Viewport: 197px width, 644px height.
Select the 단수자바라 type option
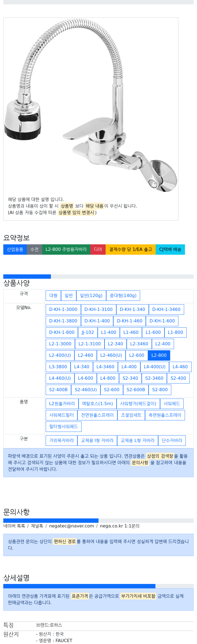[172, 441]
